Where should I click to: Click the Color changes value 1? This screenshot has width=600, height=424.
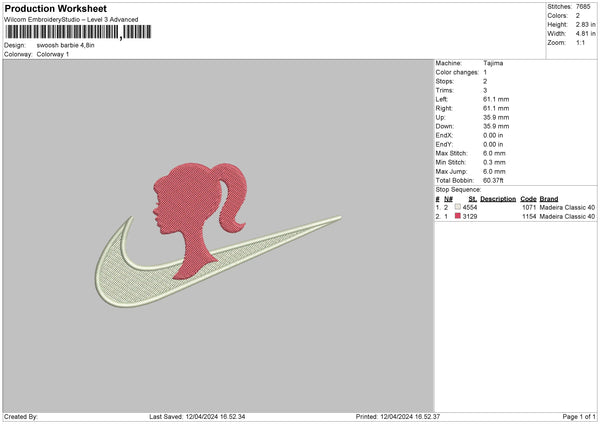485,72
